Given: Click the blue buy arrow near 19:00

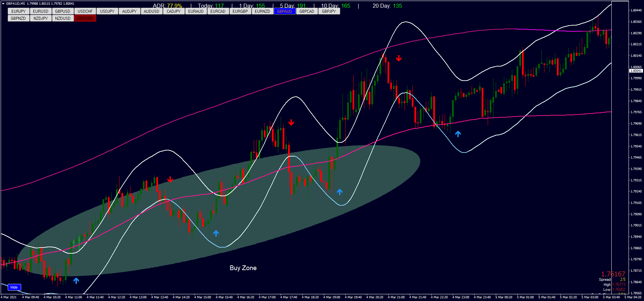Looking at the screenshot, I should (339, 192).
